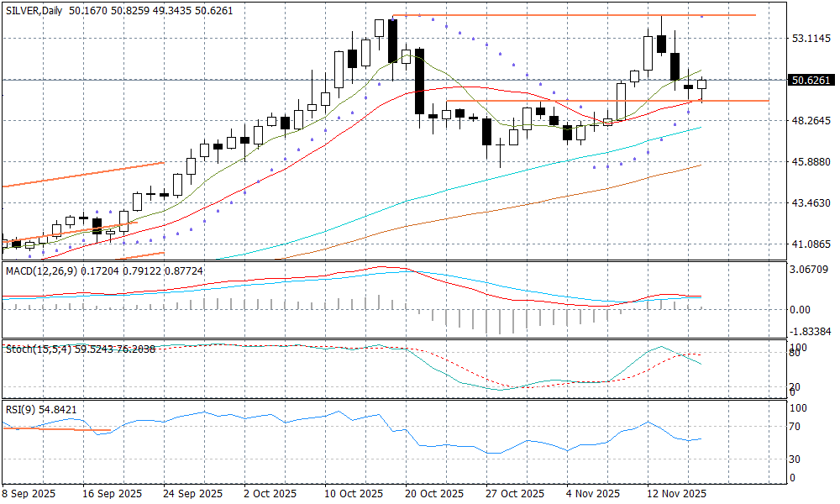The width and height of the screenshot is (840, 504).
Task: Select the RSI(9) indicator label
Action: click(21, 408)
